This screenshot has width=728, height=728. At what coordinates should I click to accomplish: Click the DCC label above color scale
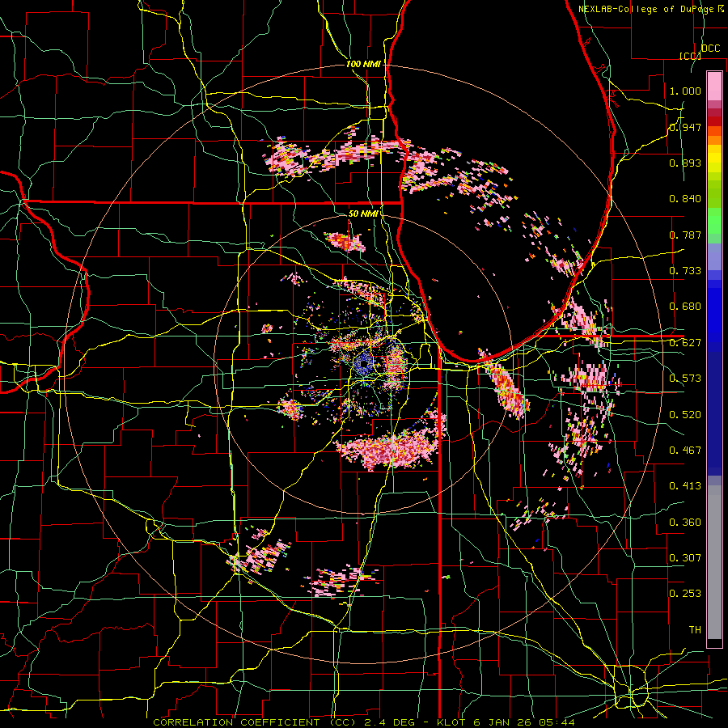click(711, 49)
